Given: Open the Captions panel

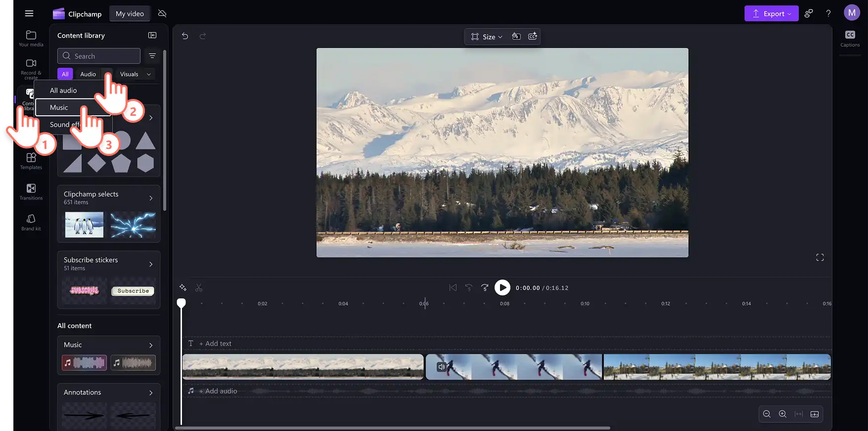Looking at the screenshot, I should [x=850, y=39].
